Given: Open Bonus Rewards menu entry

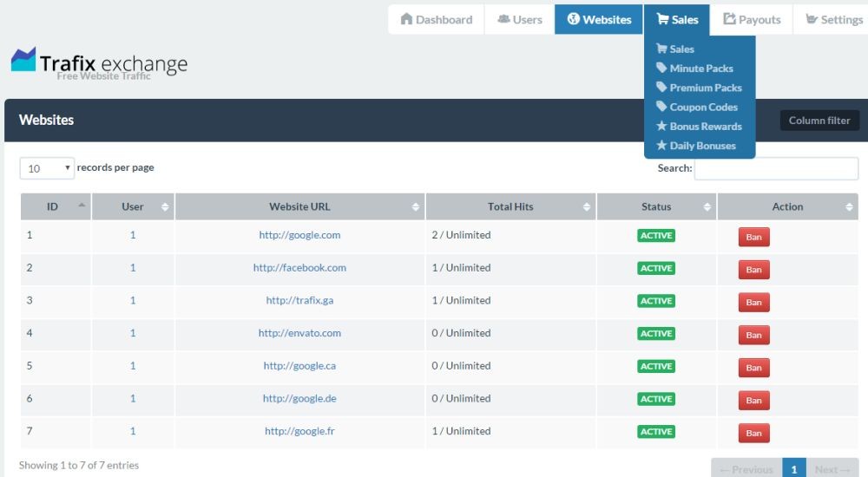Looking at the screenshot, I should pyautogui.click(x=705, y=127).
